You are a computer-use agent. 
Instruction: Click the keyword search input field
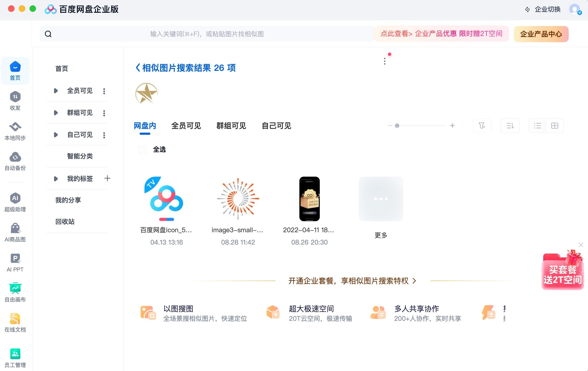tap(207, 34)
